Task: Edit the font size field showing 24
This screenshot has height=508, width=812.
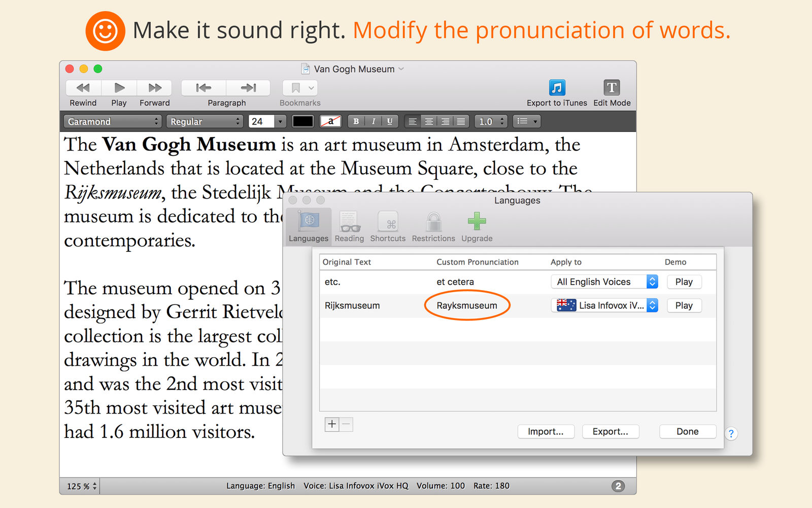Action: pos(261,121)
